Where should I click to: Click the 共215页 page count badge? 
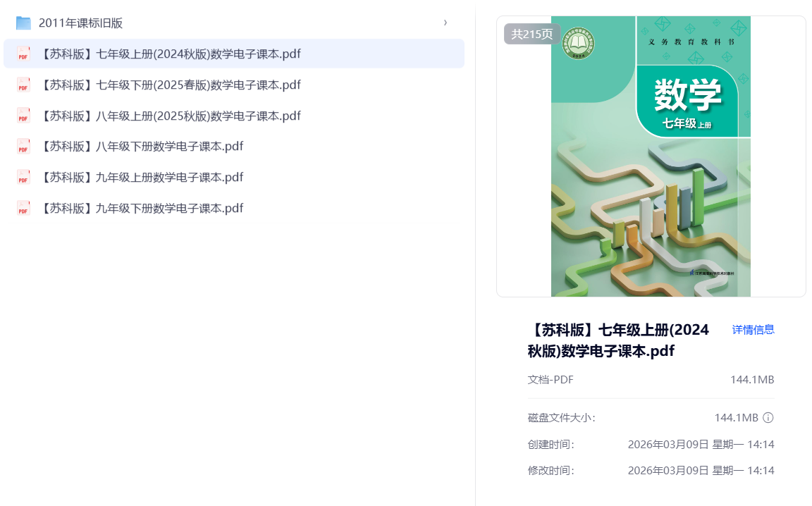[532, 34]
